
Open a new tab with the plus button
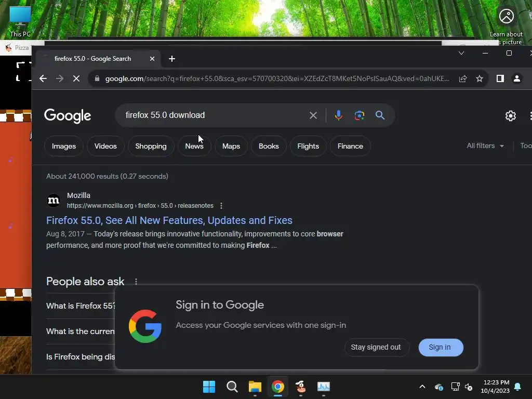coord(172,59)
